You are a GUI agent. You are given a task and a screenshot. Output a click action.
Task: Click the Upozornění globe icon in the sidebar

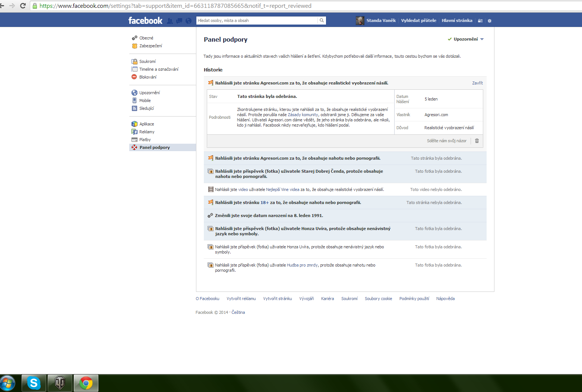tap(135, 93)
